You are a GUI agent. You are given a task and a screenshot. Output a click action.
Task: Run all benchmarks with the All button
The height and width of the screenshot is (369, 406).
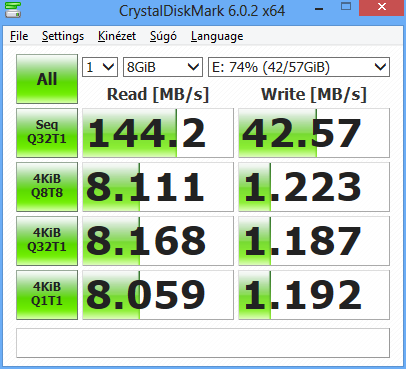tap(47, 79)
